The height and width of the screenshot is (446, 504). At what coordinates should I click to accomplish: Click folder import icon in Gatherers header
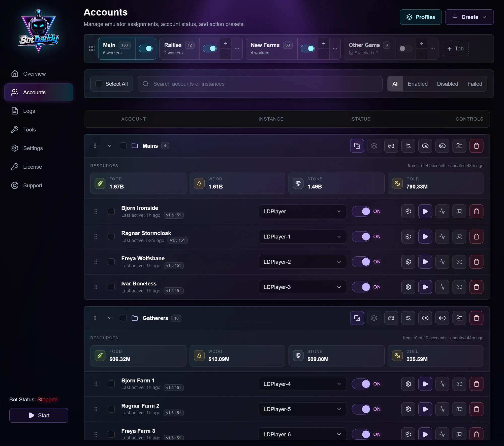coord(459,318)
